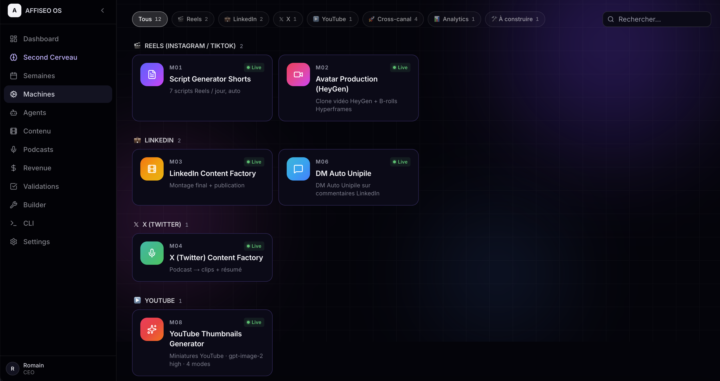Click the Agents robot icon
This screenshot has width=720, height=381.
14,112
